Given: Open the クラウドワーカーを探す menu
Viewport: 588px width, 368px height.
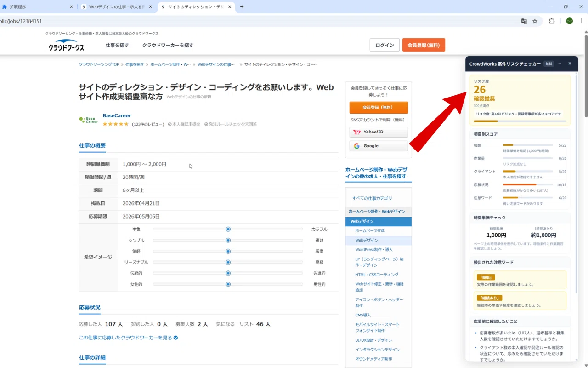Looking at the screenshot, I should coord(168,45).
